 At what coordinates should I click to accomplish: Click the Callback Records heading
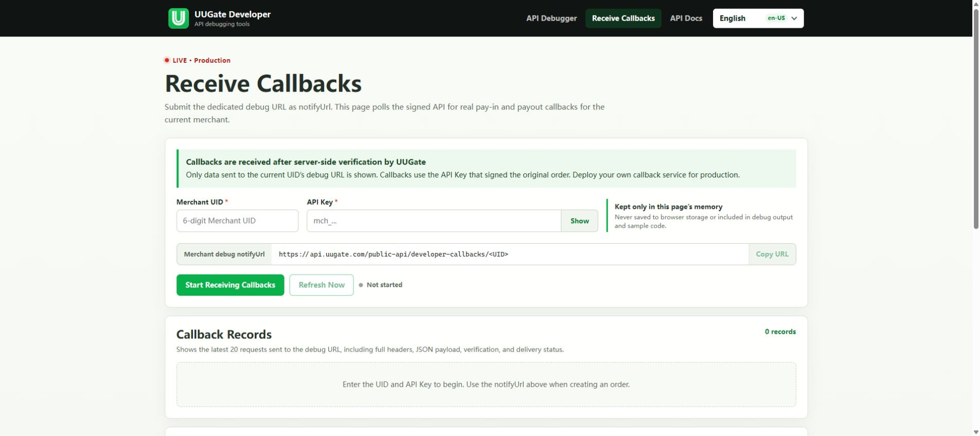[x=224, y=335]
